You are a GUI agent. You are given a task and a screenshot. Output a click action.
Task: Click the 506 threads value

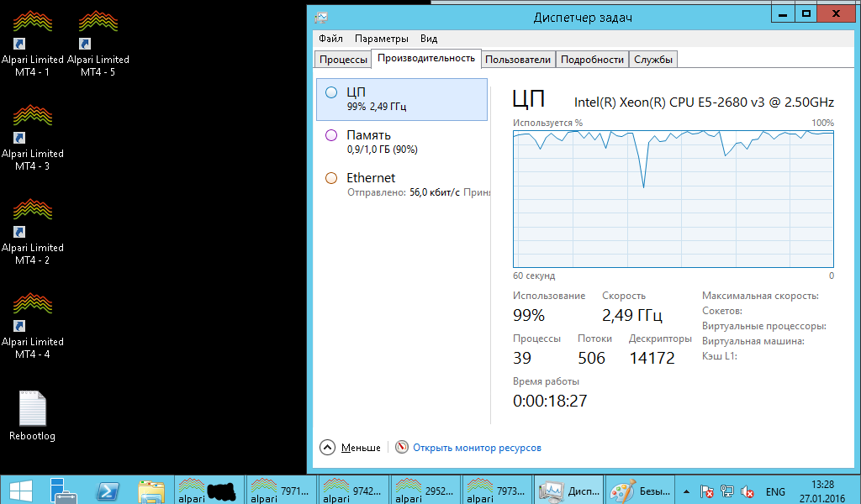[591, 358]
